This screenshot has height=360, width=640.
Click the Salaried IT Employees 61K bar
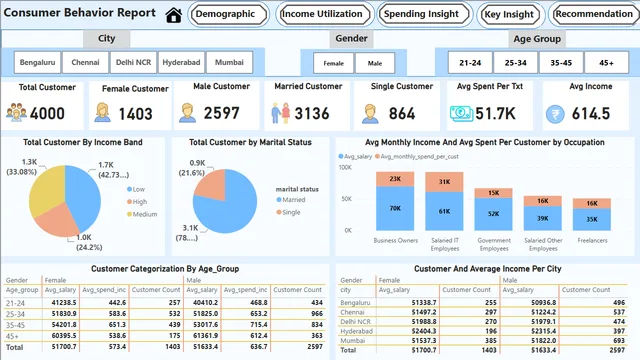click(444, 211)
